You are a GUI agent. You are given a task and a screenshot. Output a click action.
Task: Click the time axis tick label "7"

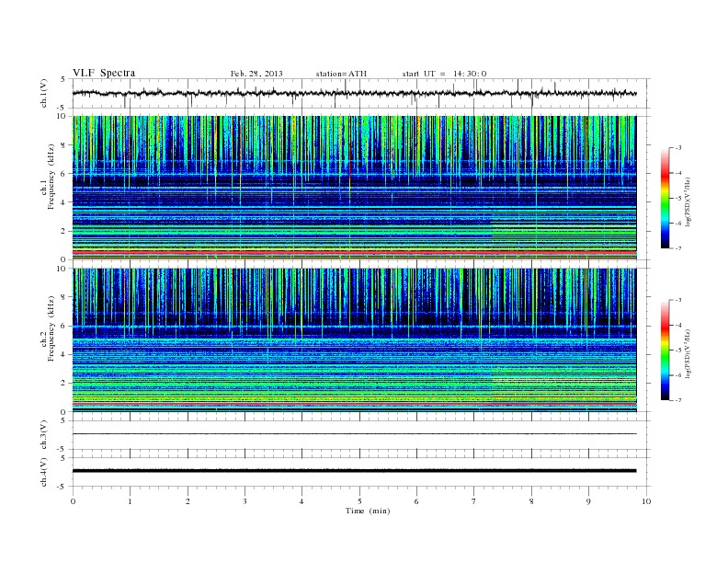[x=474, y=501]
